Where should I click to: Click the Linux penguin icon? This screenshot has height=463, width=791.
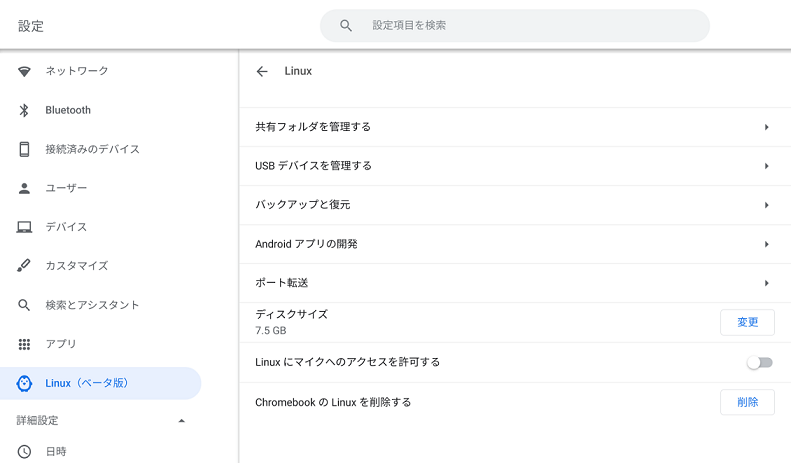(24, 383)
